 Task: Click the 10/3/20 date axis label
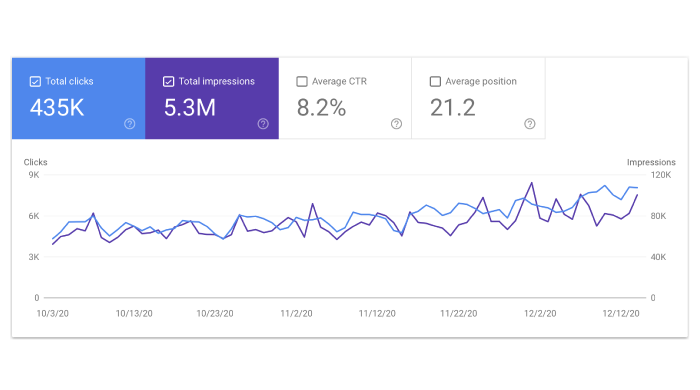[x=53, y=313]
